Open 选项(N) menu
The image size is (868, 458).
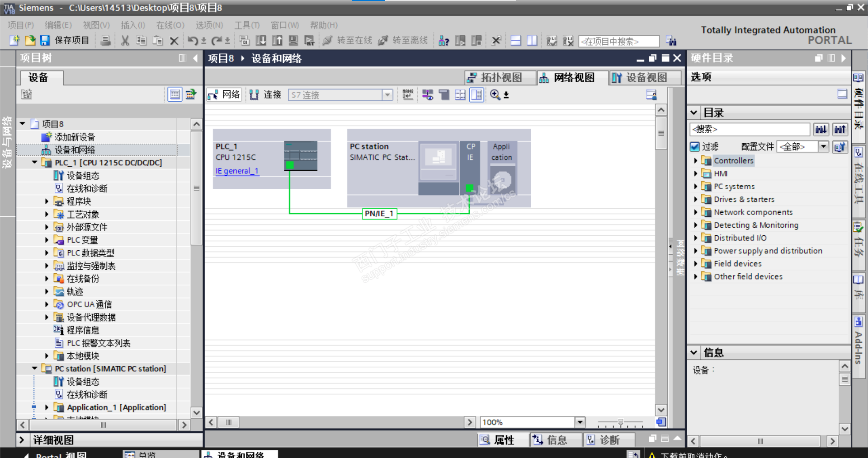click(x=209, y=25)
